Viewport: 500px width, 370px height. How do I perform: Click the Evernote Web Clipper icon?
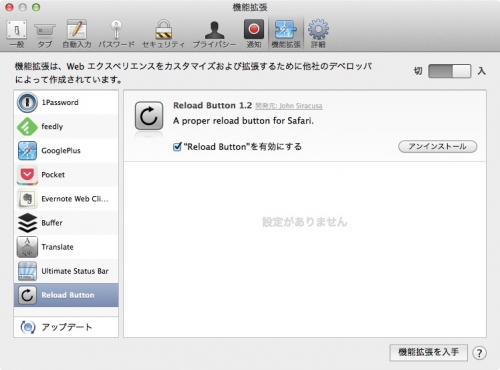point(27,199)
